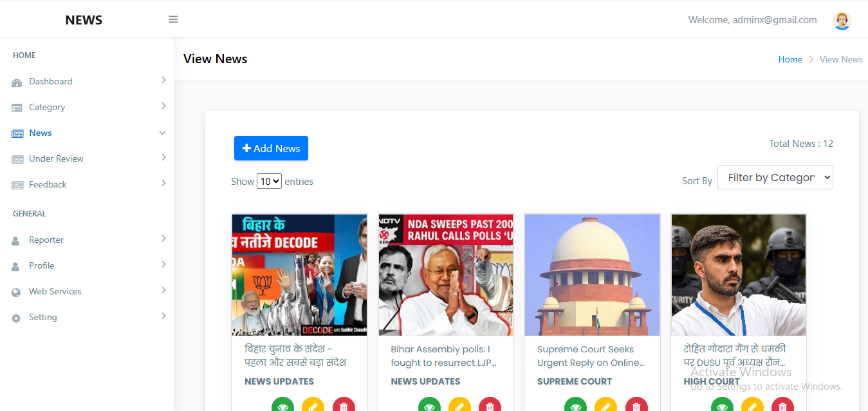
Task: Click the Add News button
Action: point(271,148)
